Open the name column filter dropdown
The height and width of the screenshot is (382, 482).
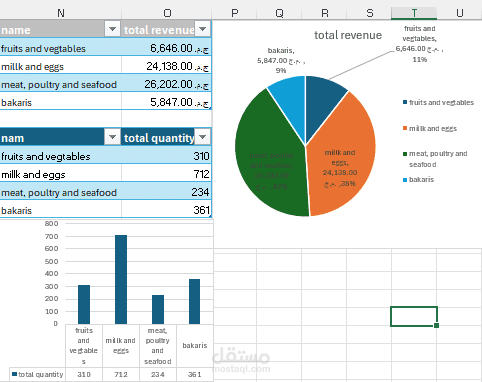(112, 29)
